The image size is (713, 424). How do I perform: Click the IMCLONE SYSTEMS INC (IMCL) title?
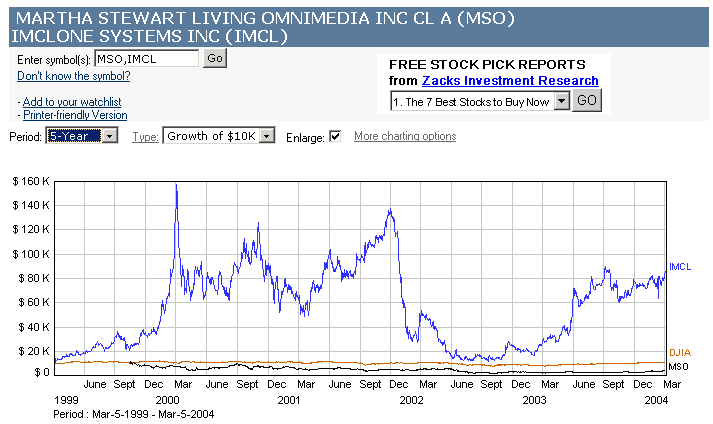(149, 36)
